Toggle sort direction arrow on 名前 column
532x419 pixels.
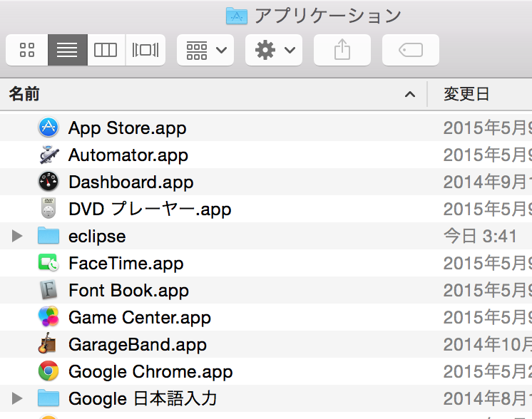click(x=410, y=94)
